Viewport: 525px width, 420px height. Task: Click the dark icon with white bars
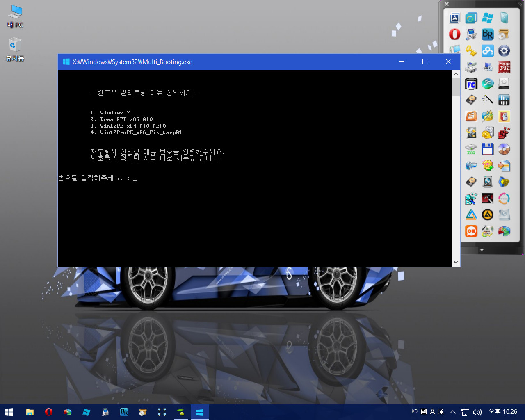coord(504,100)
